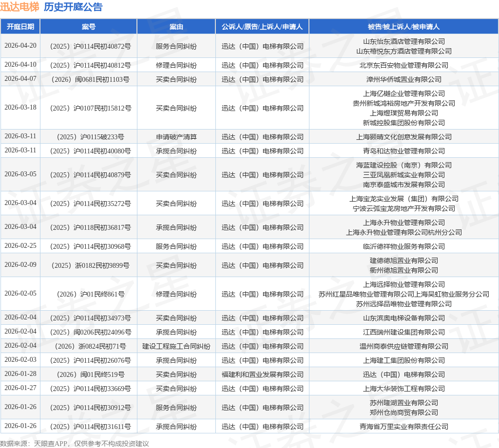Click the 迅达电梯 title text
The width and height of the screenshot is (499, 448).
[x=19, y=7]
